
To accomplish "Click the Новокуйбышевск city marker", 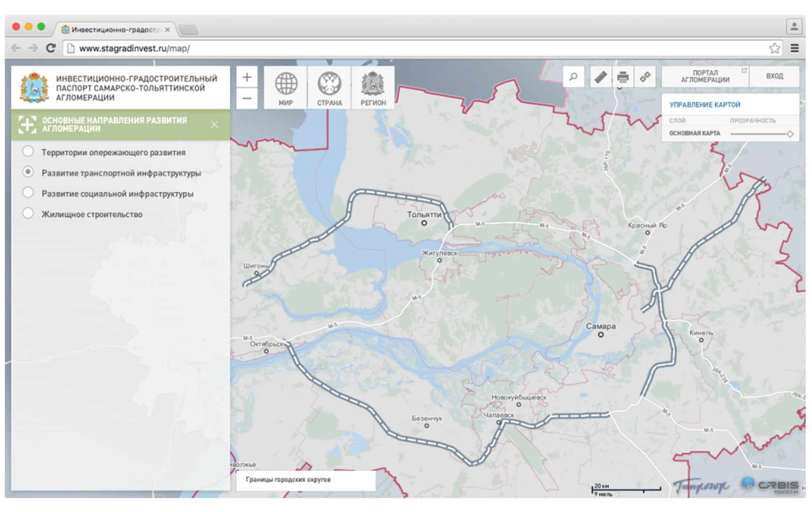I will (519, 405).
